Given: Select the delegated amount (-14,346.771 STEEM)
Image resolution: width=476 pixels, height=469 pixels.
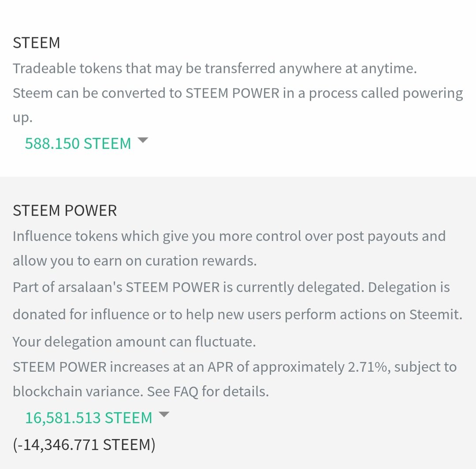Looking at the screenshot, I should pos(84,445).
